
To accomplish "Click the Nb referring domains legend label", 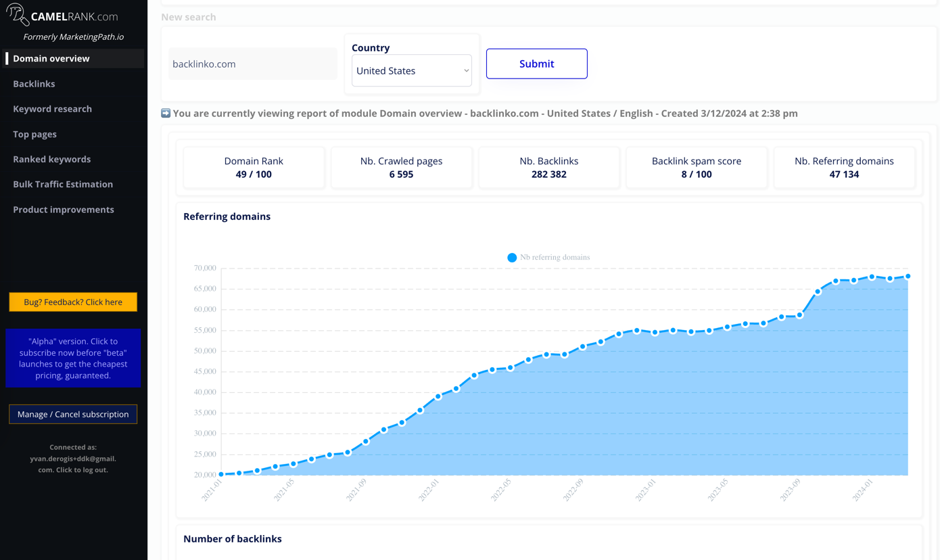I will 555,258.
